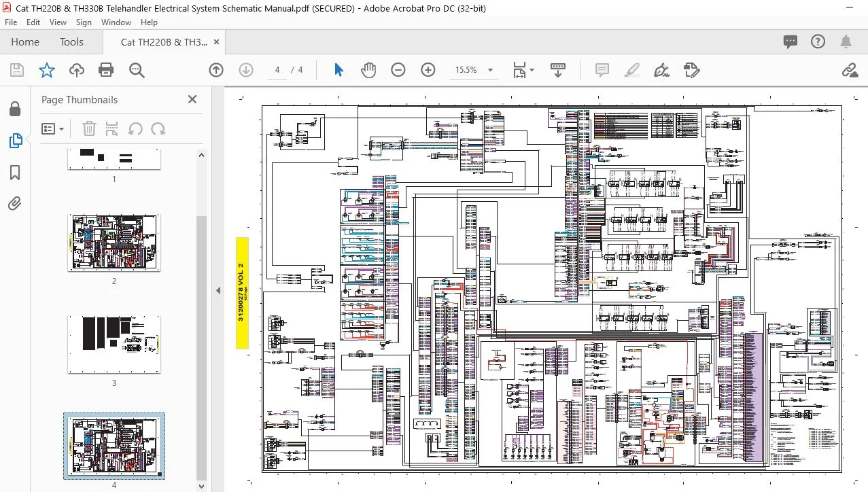This screenshot has height=492, width=868.
Task: Open fit page display options
Action: 523,70
